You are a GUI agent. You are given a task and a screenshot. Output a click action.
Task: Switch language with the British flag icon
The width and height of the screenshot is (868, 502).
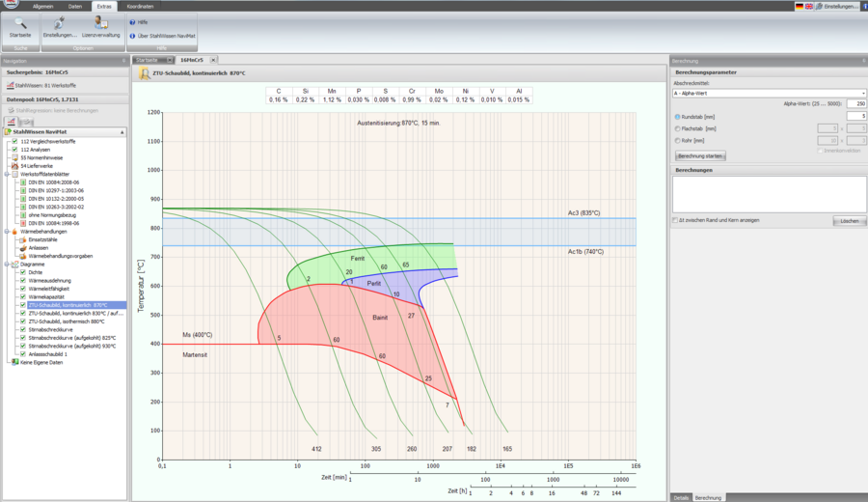(810, 6)
